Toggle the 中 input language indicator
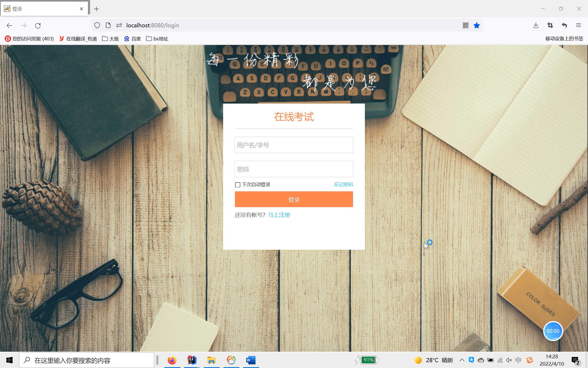588x368 pixels. (518, 360)
